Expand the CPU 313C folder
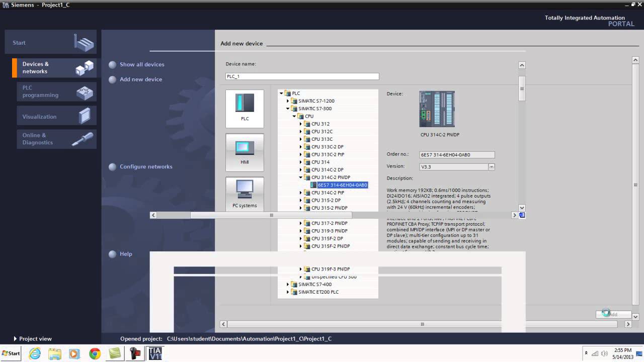The image size is (644, 362). [x=301, y=139]
